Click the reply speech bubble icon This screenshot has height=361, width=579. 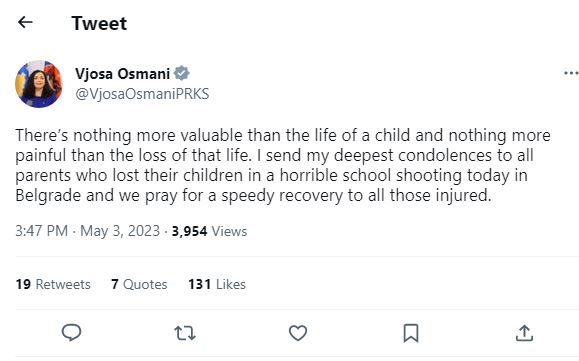click(71, 333)
